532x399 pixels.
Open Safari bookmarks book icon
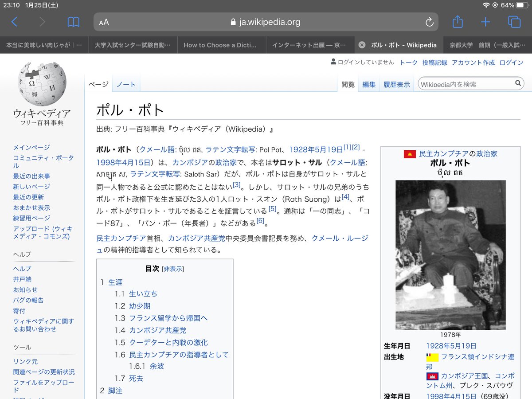coord(74,22)
